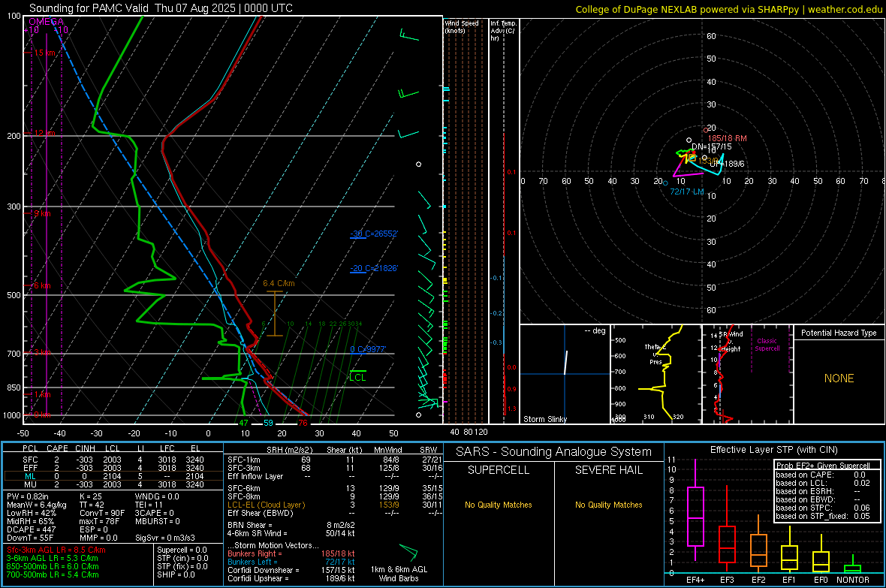886x588 pixels.
Task: Click the -30 C=26552' level label
Action: coord(374,234)
